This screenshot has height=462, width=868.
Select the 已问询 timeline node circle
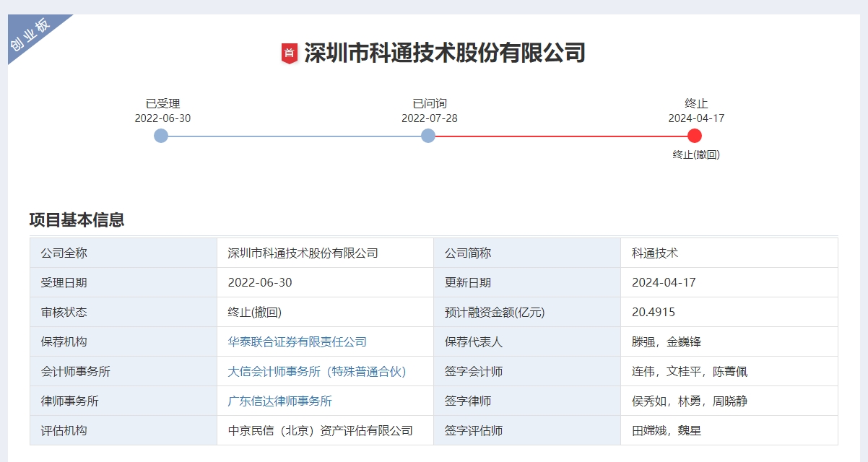(428, 136)
